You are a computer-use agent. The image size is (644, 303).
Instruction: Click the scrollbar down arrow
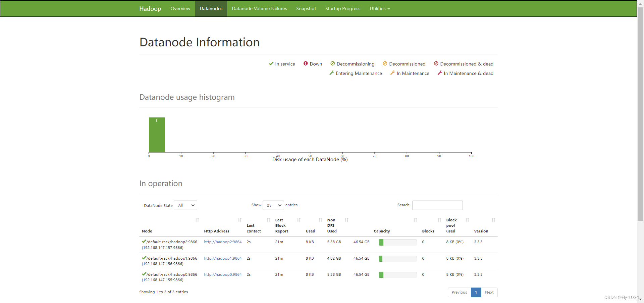pyautogui.click(x=641, y=299)
